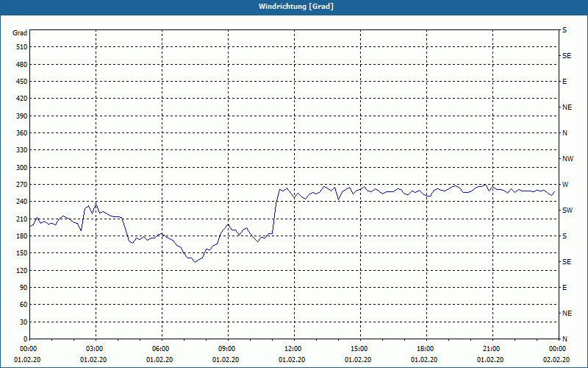588x368 pixels.
Task: Select the 12:00 time axis label
Action: pos(293,349)
